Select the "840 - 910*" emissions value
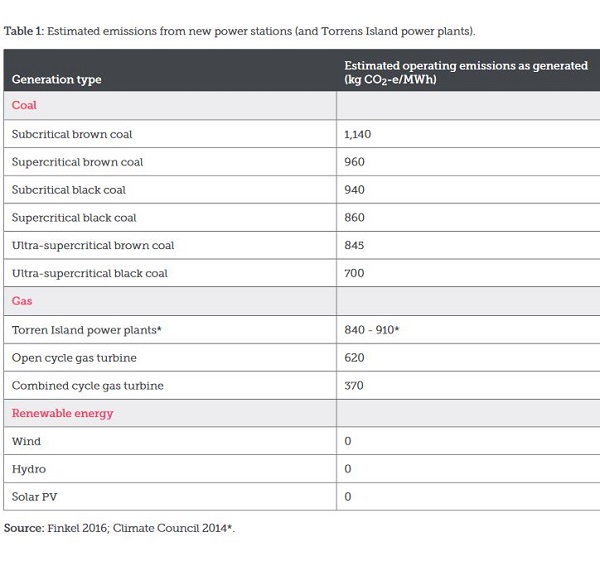Screen dimensions: 600x561 tap(372, 329)
